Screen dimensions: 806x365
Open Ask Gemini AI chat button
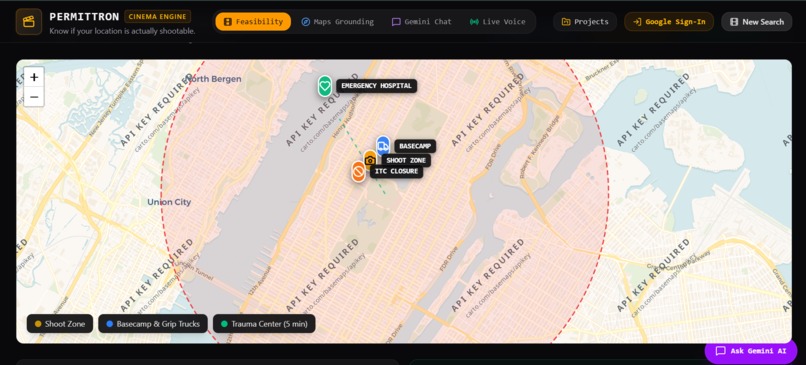click(x=750, y=351)
